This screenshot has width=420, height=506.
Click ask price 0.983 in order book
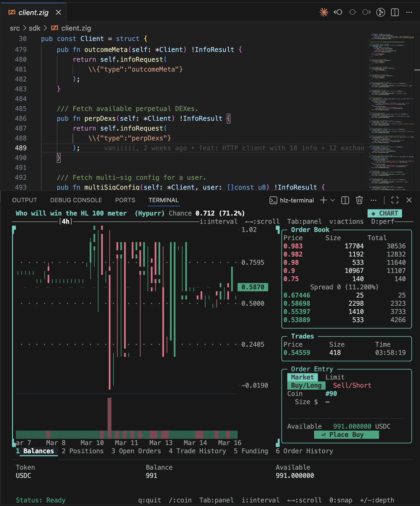click(293, 246)
